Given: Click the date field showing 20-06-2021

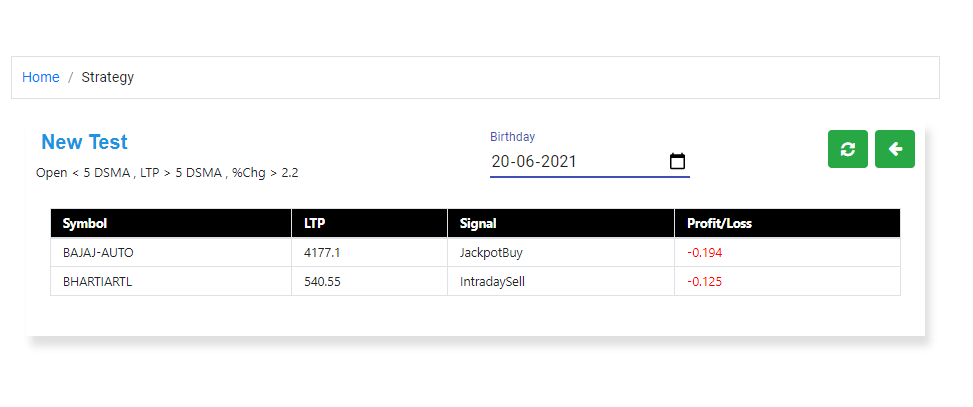Looking at the screenshot, I should (590, 162).
